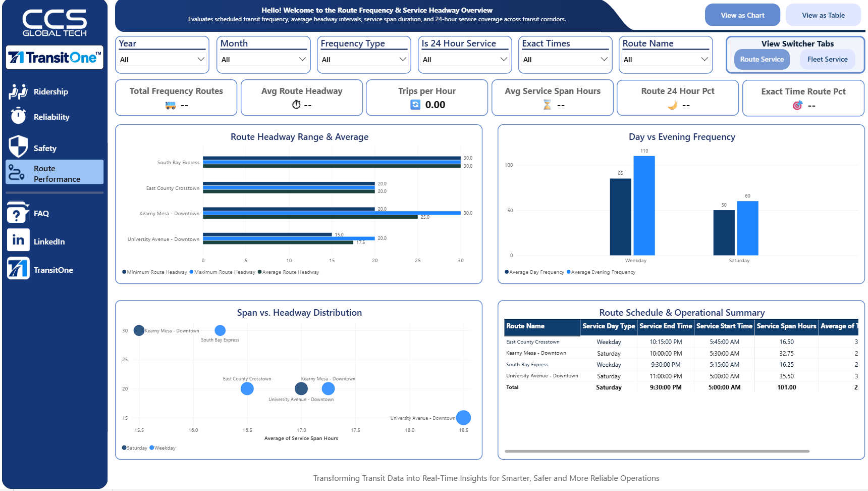Open the FAQ link label

pyautogui.click(x=41, y=213)
